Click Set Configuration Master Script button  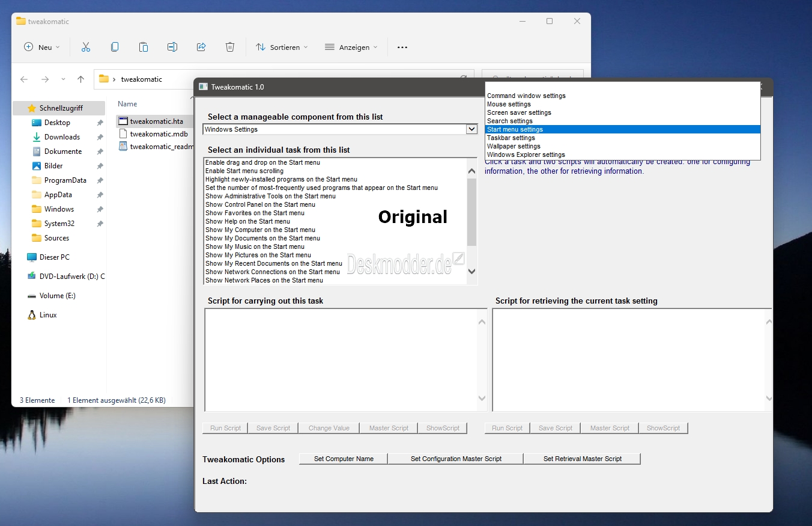click(x=456, y=459)
